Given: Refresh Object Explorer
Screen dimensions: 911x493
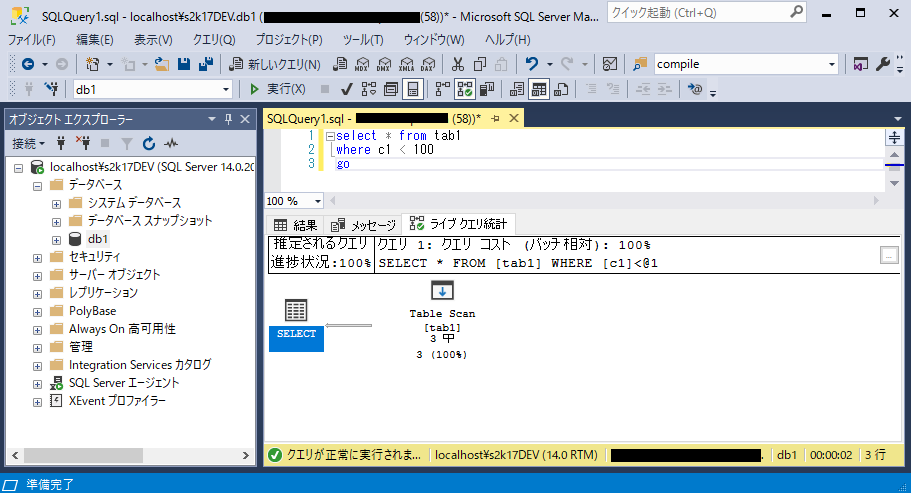Looking at the screenshot, I should coord(149,143).
